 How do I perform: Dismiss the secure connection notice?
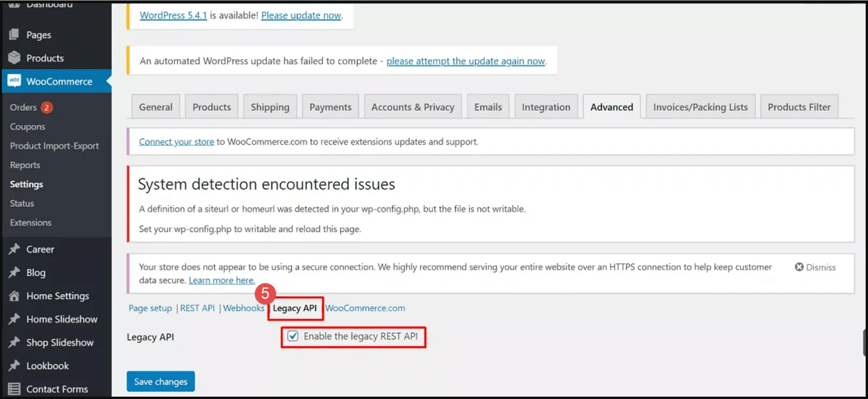pyautogui.click(x=815, y=267)
